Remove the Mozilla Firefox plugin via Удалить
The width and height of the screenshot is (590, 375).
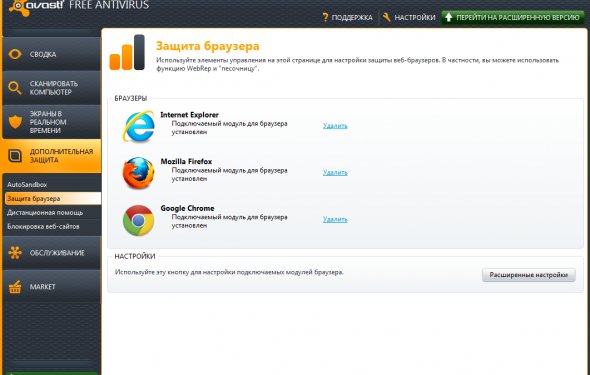coord(335,172)
